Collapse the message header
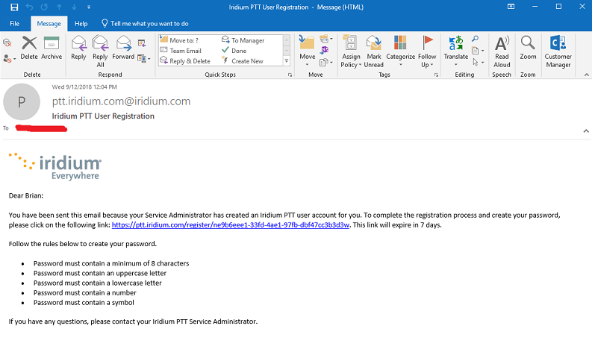The image size is (592, 364). (586, 131)
